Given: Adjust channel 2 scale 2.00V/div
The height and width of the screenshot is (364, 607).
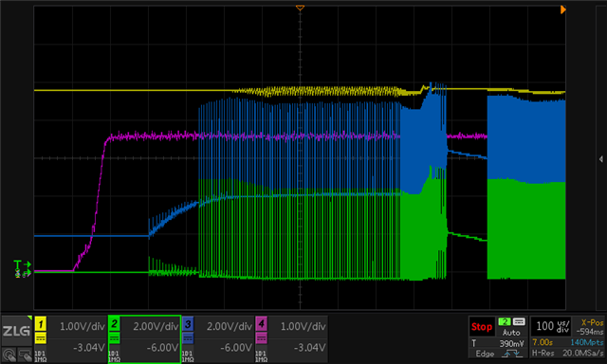Looking at the screenshot, I should (x=156, y=326).
